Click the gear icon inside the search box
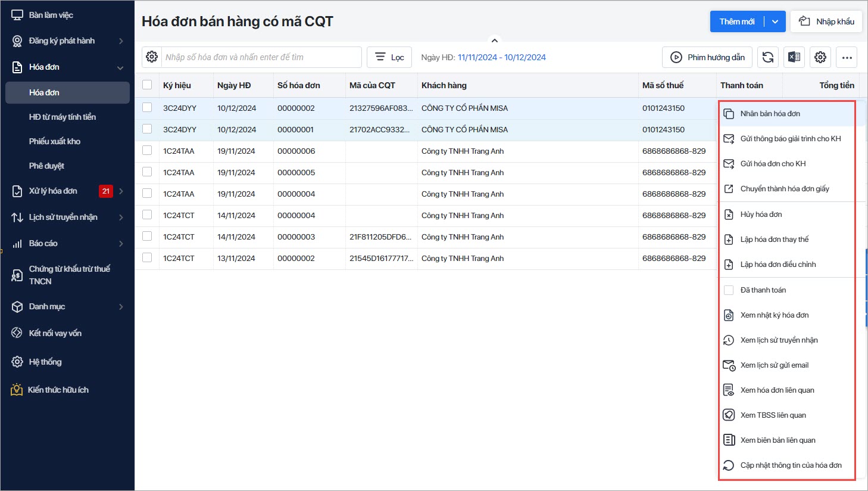 point(152,57)
